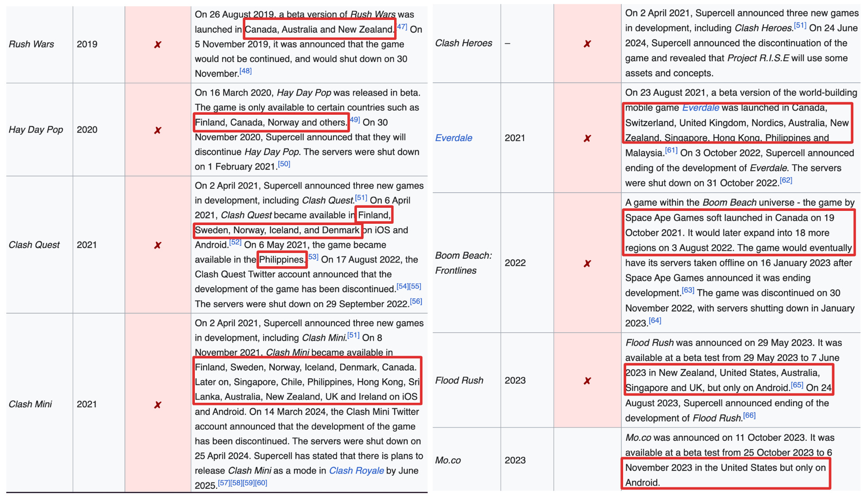Image resolution: width=868 pixels, height=498 pixels.
Task: Open citation [51] in Clash Mini row
Action: click(x=353, y=335)
